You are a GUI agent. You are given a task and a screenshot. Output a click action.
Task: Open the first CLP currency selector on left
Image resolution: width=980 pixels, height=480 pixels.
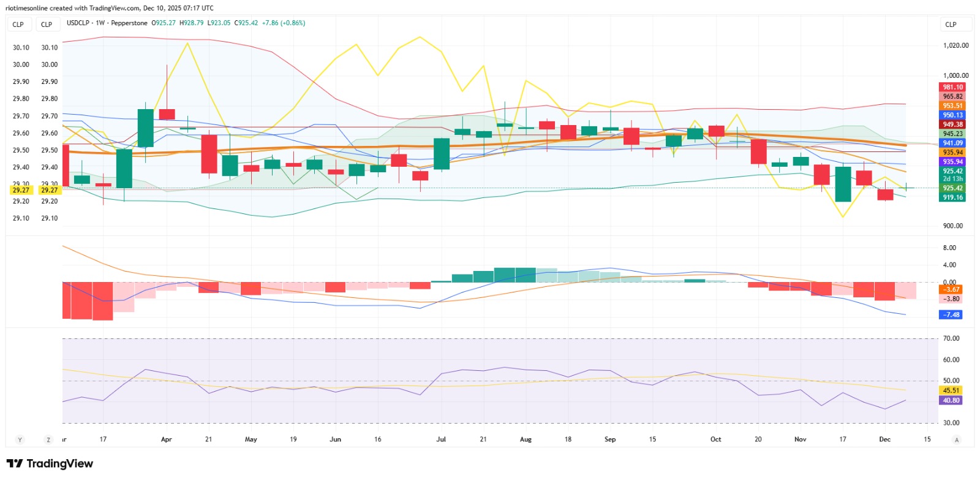pyautogui.click(x=18, y=25)
